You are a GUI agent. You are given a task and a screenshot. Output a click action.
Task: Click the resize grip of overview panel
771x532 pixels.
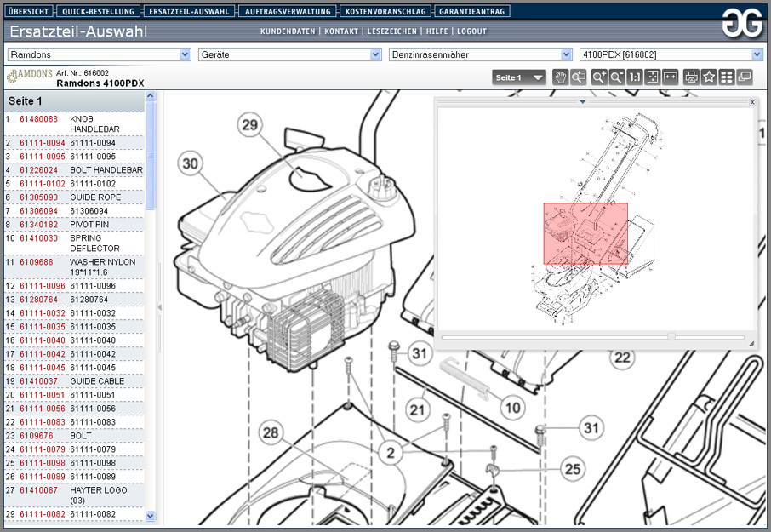[x=751, y=344]
